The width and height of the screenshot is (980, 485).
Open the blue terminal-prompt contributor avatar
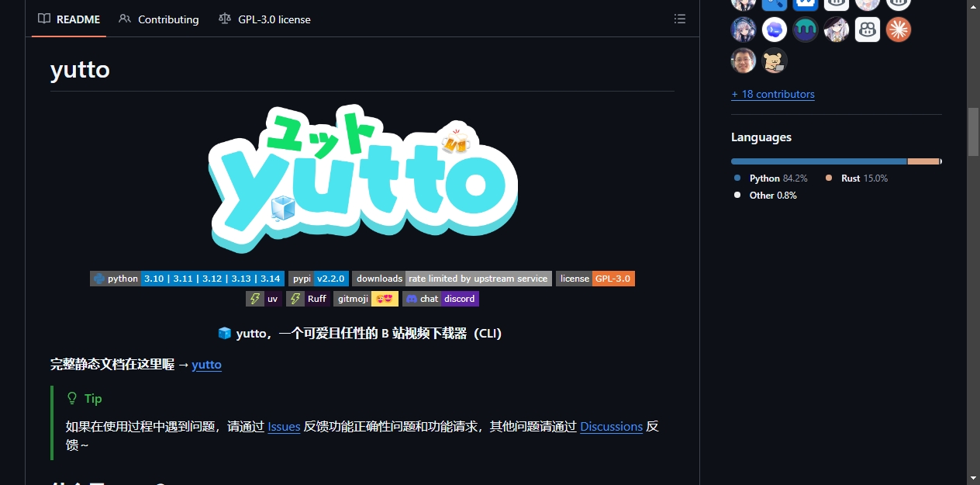[775, 30]
